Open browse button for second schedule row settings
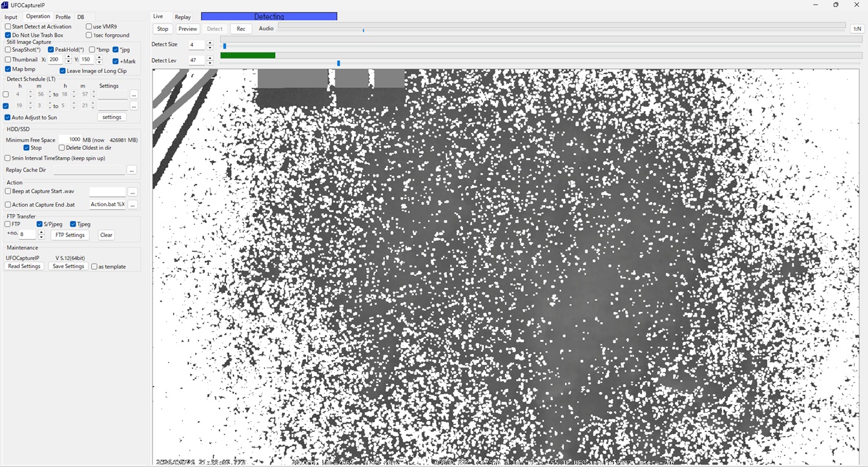This screenshot has width=868, height=467. (134, 105)
